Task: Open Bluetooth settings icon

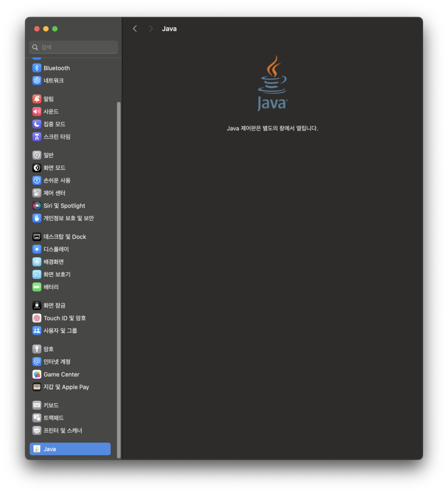Action: click(x=37, y=68)
